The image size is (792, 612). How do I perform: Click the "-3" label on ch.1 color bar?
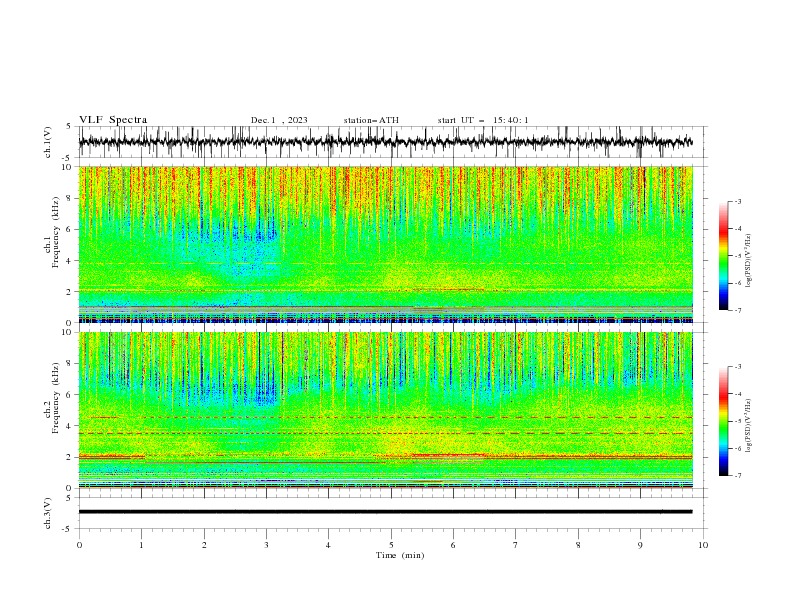tap(737, 201)
